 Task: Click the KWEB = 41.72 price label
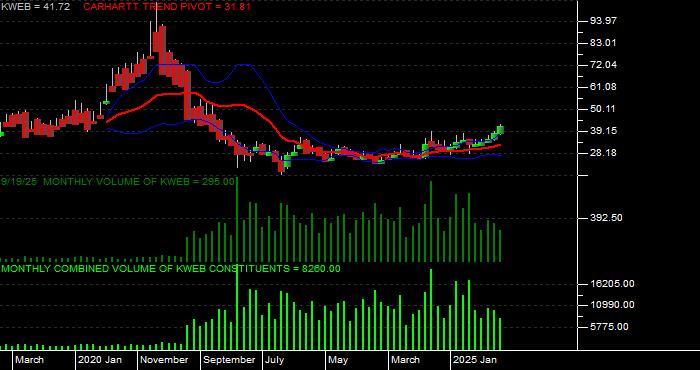coord(35,7)
